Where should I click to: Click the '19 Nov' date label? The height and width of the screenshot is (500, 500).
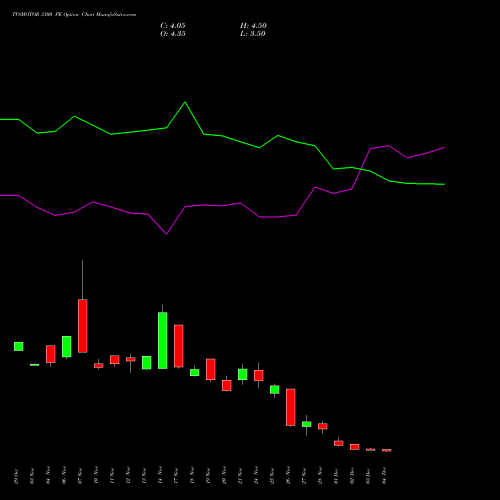coord(208,476)
